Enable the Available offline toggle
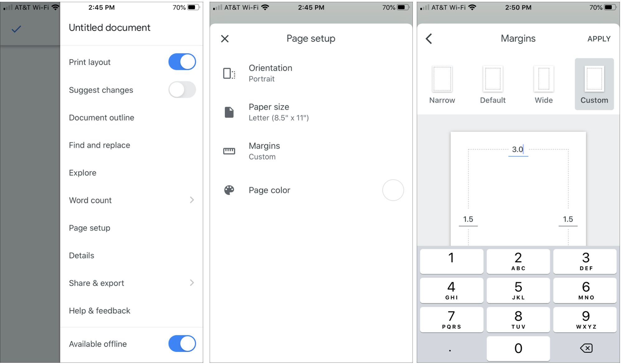623x364 pixels. click(x=183, y=344)
